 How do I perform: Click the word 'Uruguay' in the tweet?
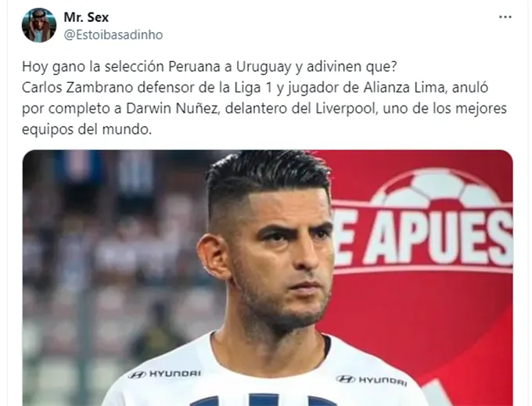[264, 66]
